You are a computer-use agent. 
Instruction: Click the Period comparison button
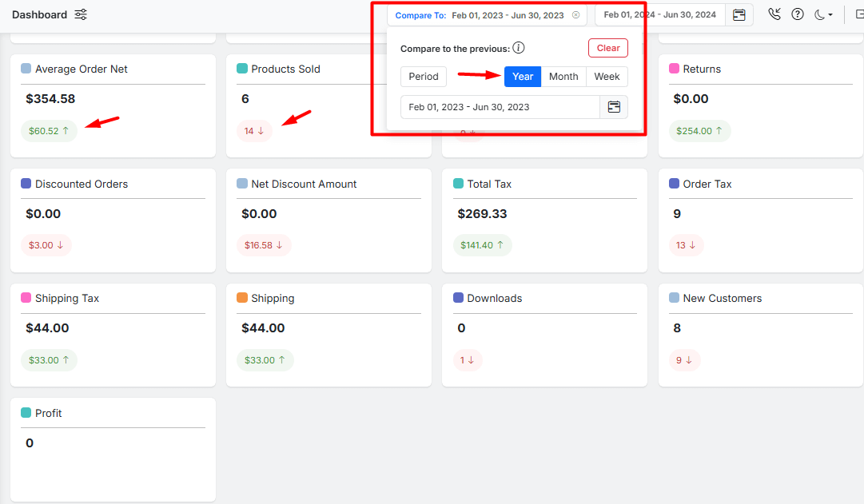pos(424,77)
